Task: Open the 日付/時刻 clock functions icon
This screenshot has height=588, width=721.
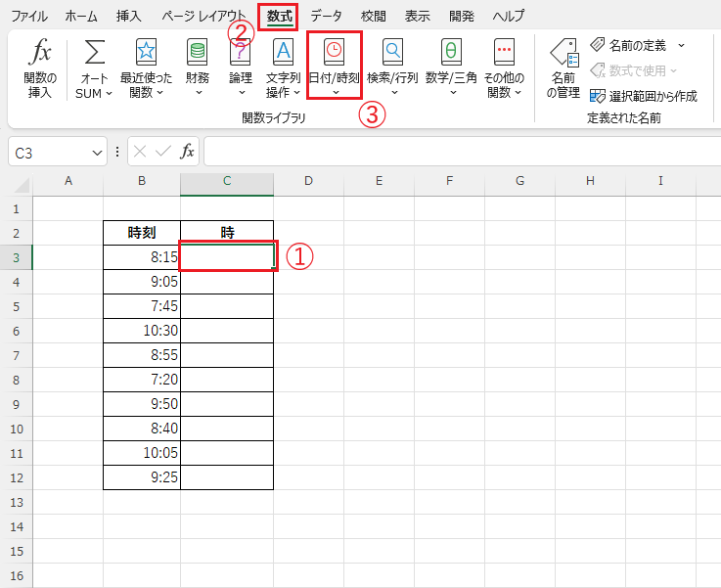Action: click(x=335, y=52)
